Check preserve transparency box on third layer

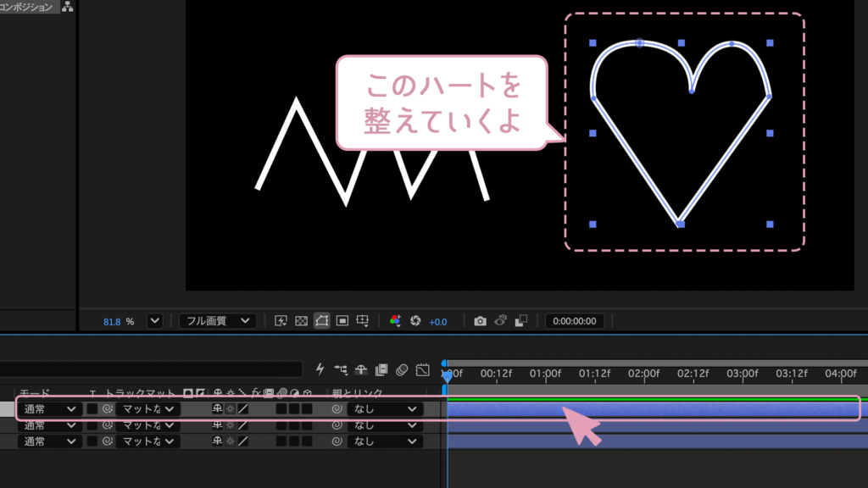pyautogui.click(x=92, y=441)
